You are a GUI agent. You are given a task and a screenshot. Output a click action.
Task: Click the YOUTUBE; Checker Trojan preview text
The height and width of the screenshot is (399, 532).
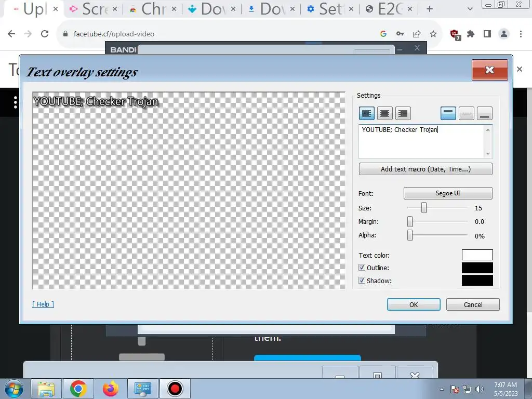[96, 101]
